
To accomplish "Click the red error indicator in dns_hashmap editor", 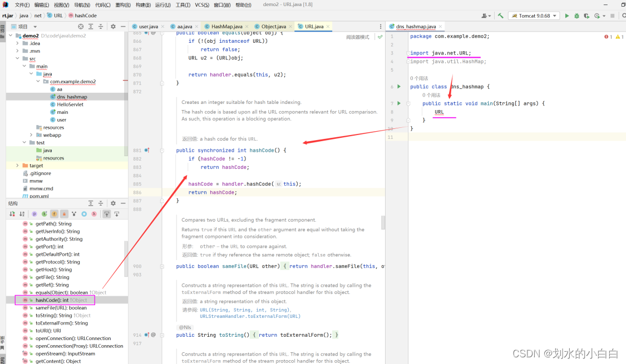I will tap(608, 37).
